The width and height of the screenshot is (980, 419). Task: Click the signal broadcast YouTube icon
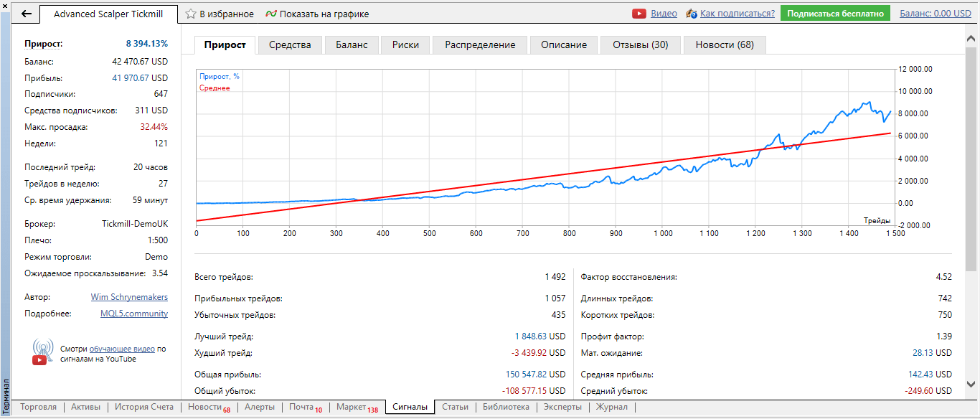(x=43, y=351)
